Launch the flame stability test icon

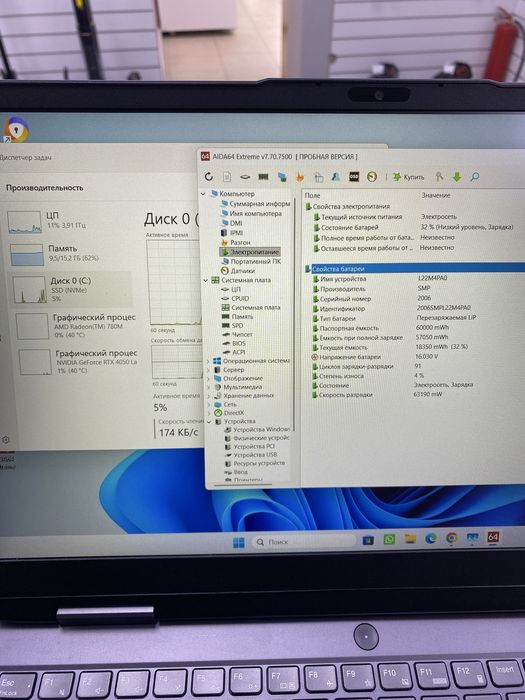coord(300,177)
